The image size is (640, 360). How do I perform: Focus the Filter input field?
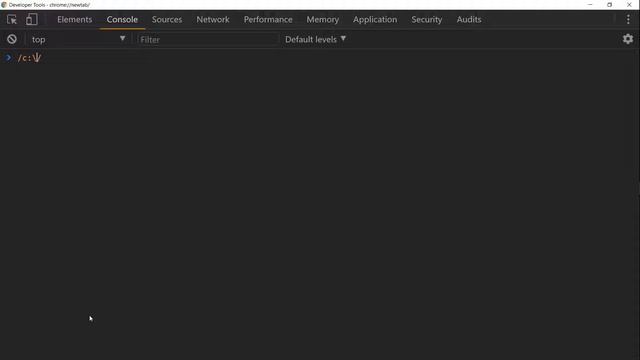(208, 40)
